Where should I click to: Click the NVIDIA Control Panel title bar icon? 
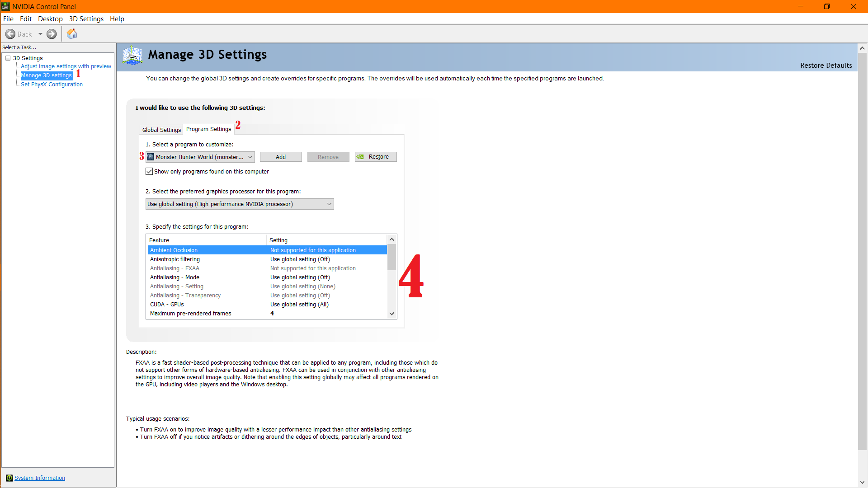point(5,6)
